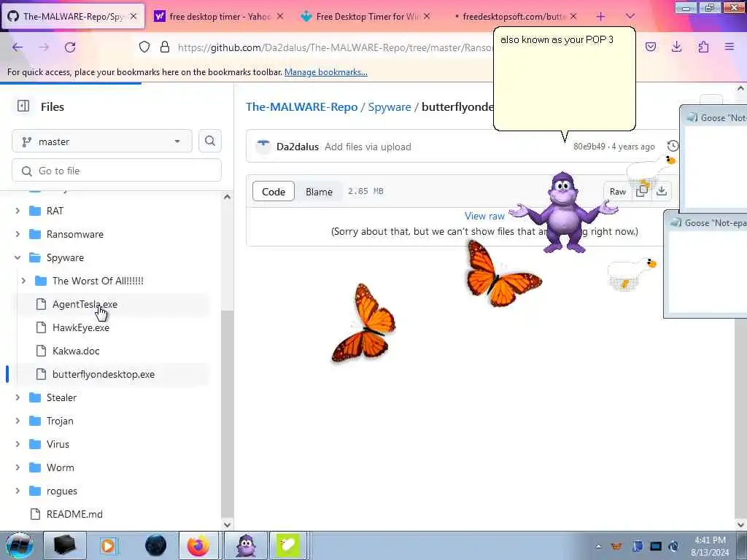This screenshot has width=747, height=560.
Task: Open Firefox downloads panel
Action: 676,47
